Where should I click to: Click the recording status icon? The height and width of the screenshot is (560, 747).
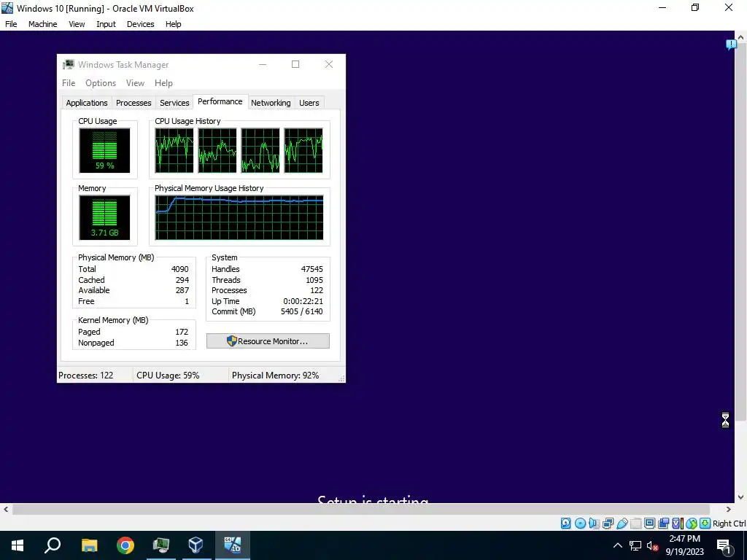pos(663,524)
